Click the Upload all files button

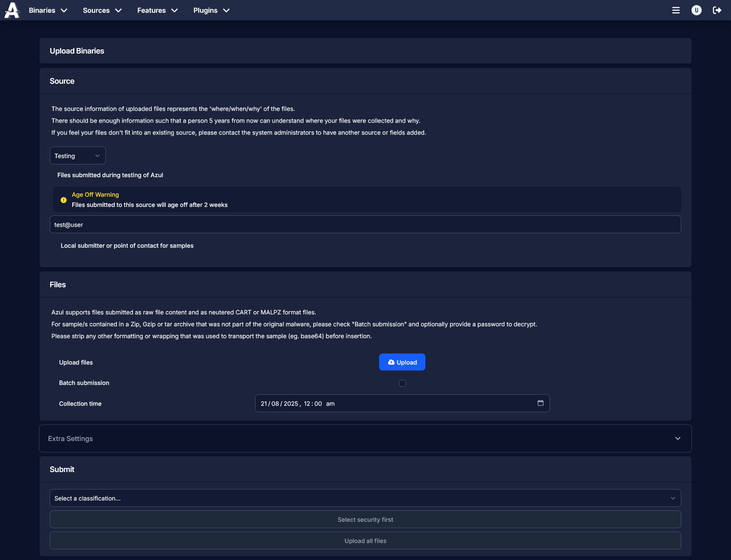pos(365,540)
